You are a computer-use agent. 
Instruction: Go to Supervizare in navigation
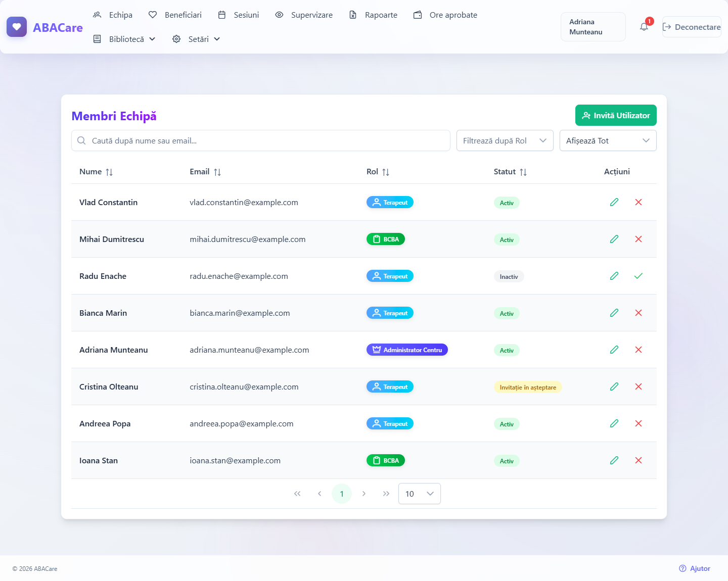(x=304, y=15)
